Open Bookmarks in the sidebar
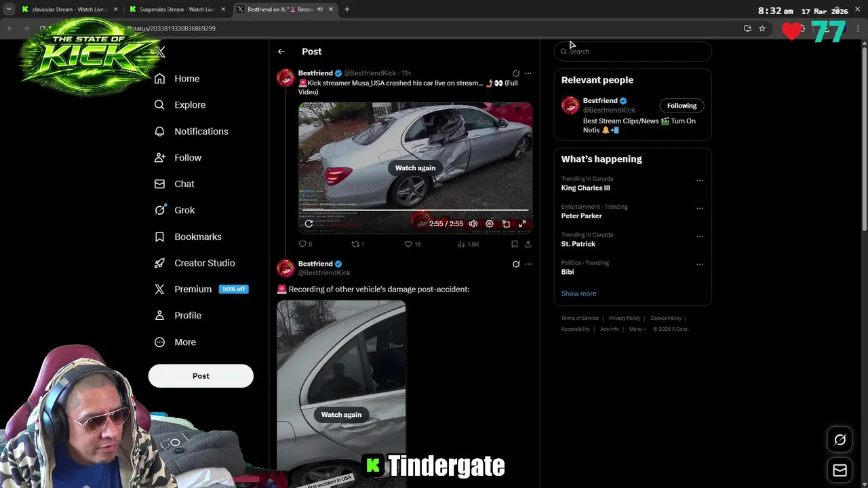 pyautogui.click(x=188, y=237)
